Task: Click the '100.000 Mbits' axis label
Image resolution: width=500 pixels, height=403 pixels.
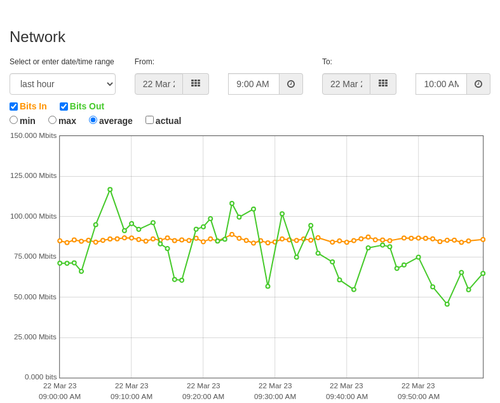Action: click(33, 216)
